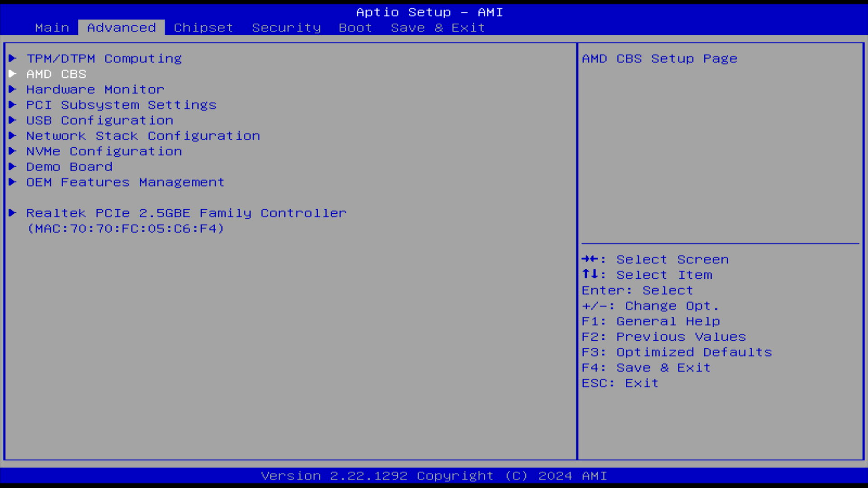This screenshot has width=868, height=488.
Task: Click arrow icon beside TPM/DTPM Computing
Action: click(13, 58)
